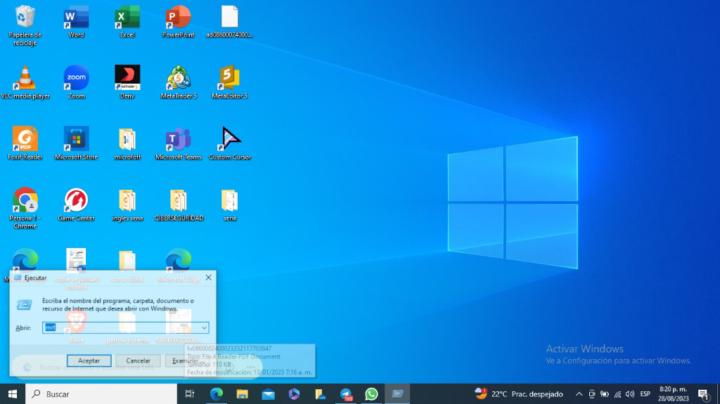Viewport: 720px width, 404px height.
Task: Click the ESP input language indicator
Action: (645, 394)
